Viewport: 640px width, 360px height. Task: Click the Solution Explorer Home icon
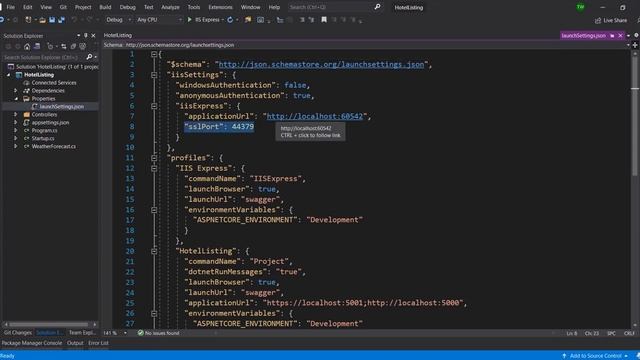27,47
